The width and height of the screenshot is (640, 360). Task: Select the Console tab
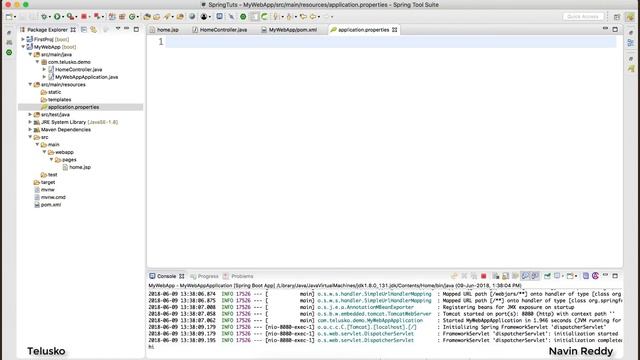coord(167,276)
